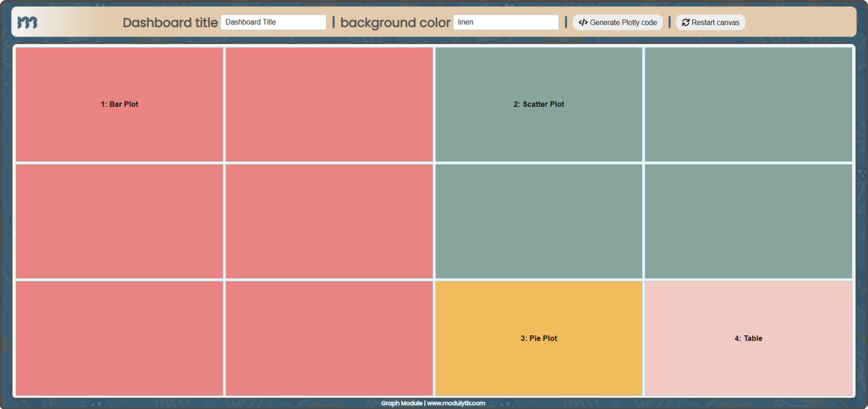Focus the background color field containing linen
Image resolution: width=868 pixels, height=409 pixels.
click(x=505, y=22)
